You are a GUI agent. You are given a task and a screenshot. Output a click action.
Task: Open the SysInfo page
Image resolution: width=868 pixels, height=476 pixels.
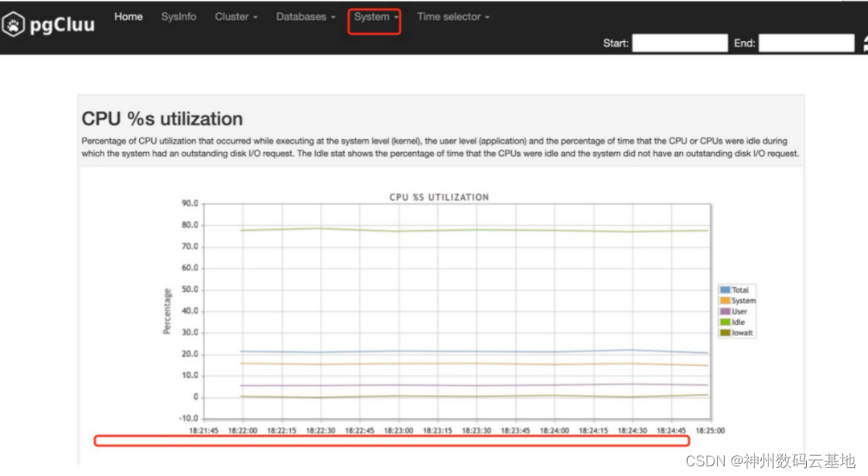point(178,17)
